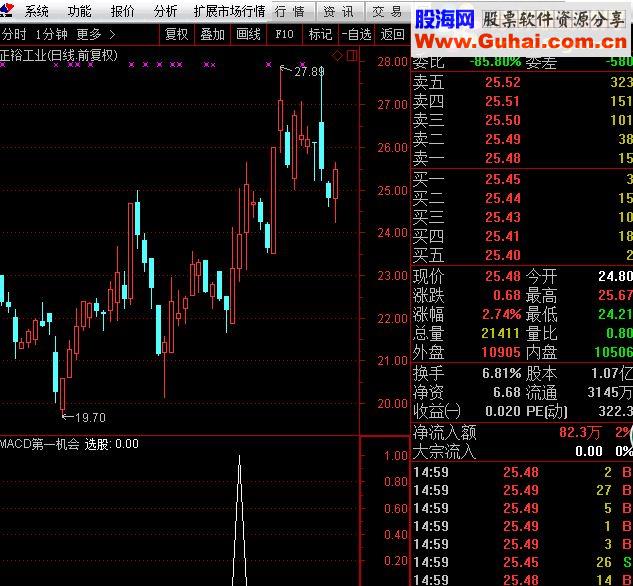633x586 pixels.
Task: Click the 委比 -85.80% value
Action: pyautogui.click(x=495, y=61)
